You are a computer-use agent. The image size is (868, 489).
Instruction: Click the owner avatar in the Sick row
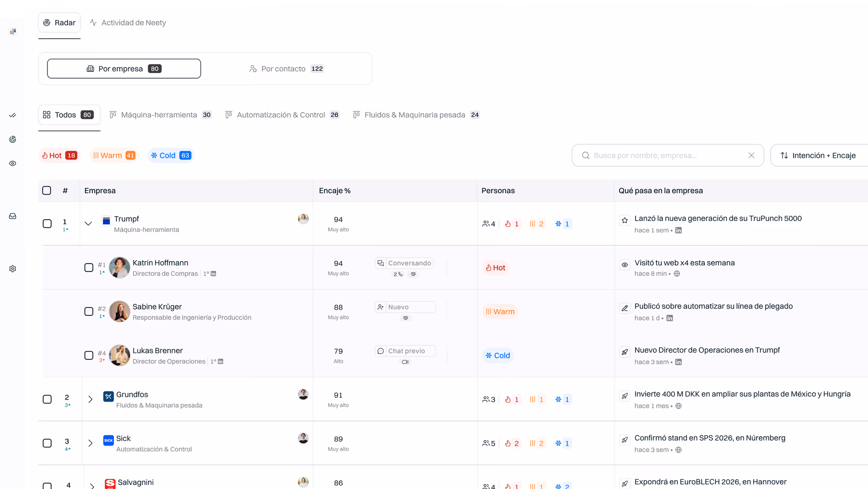click(x=303, y=438)
